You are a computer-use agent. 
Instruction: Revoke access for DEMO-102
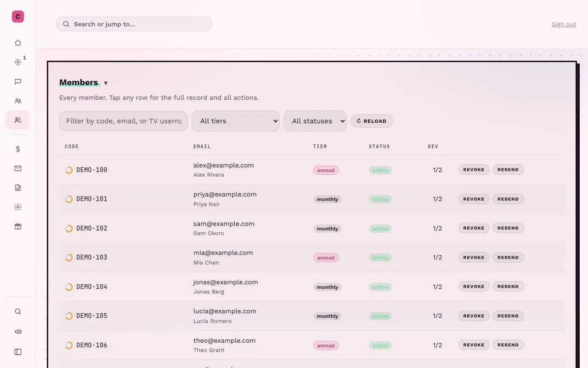[x=474, y=228]
